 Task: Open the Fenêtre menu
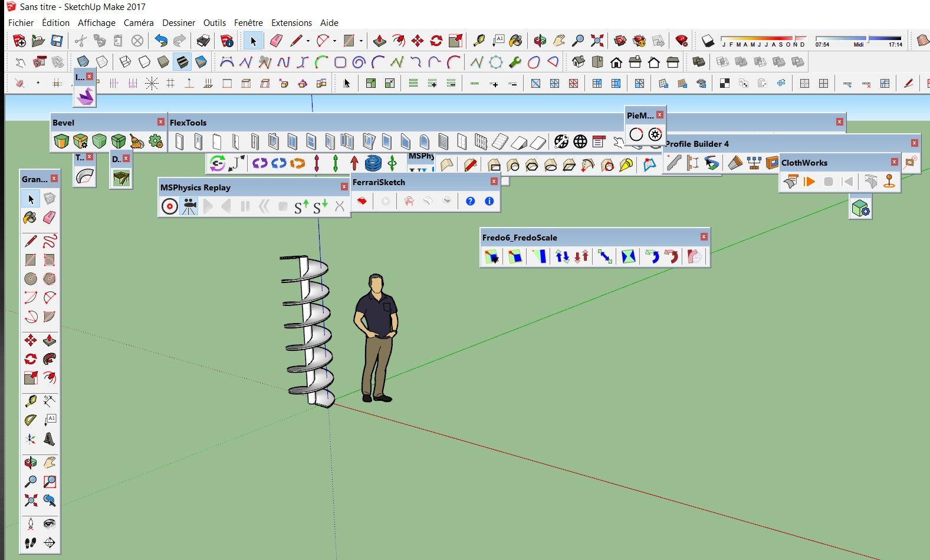pyautogui.click(x=248, y=23)
